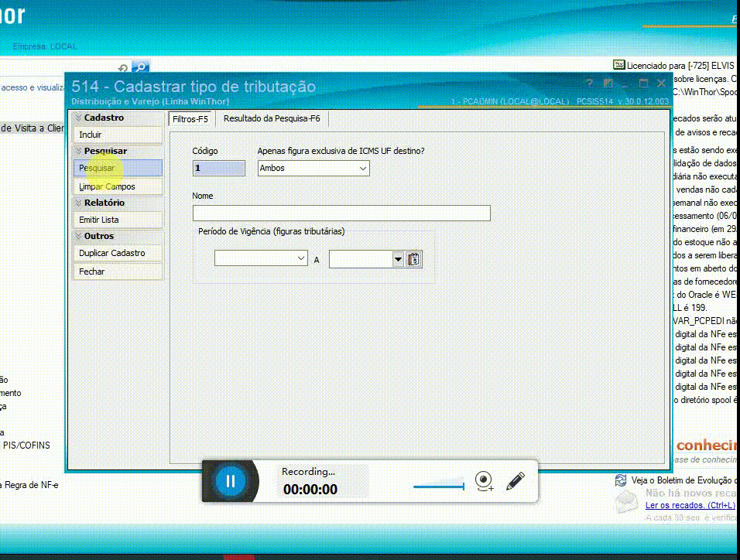Click the 'Recording...' status text

pos(308,471)
